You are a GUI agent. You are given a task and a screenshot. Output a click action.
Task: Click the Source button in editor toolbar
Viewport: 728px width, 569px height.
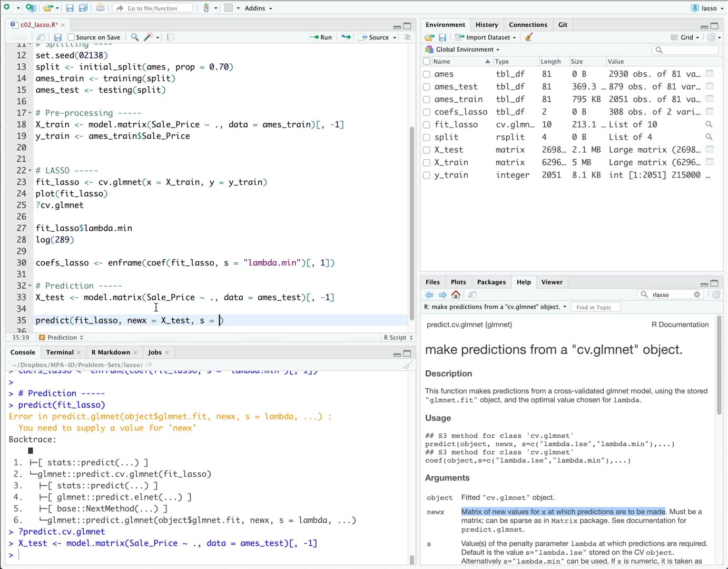click(x=375, y=37)
